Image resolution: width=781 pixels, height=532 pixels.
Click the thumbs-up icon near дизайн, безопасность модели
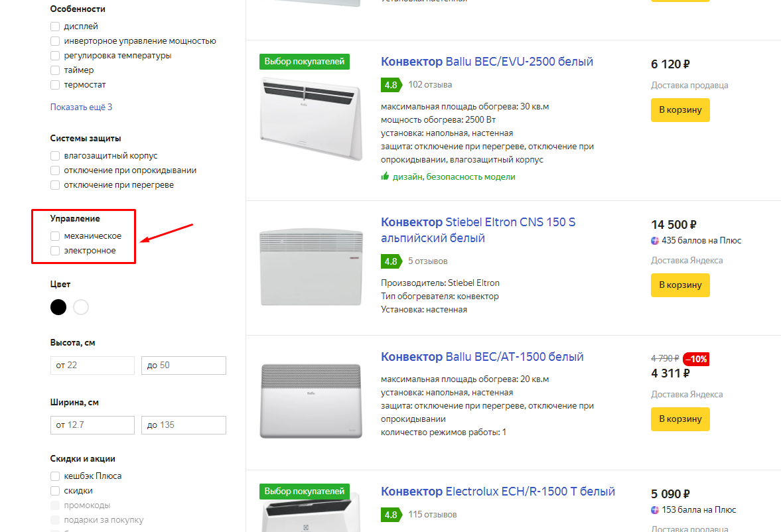385,176
